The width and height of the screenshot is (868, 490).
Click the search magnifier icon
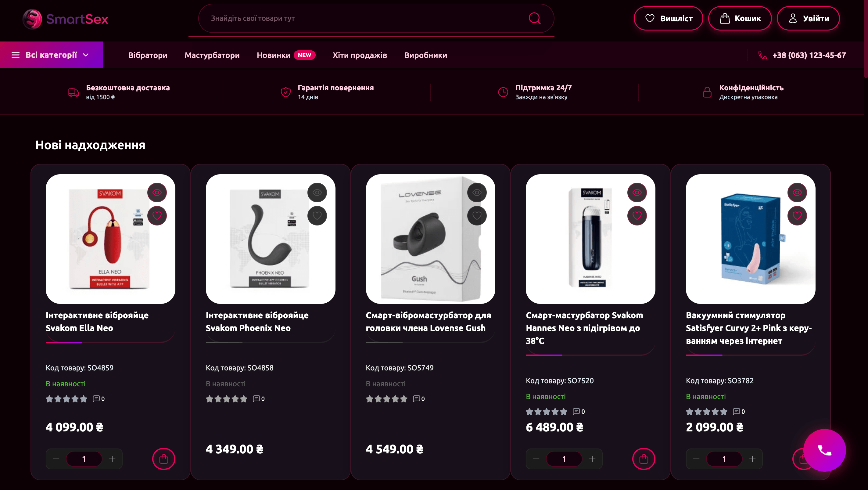pyautogui.click(x=534, y=18)
